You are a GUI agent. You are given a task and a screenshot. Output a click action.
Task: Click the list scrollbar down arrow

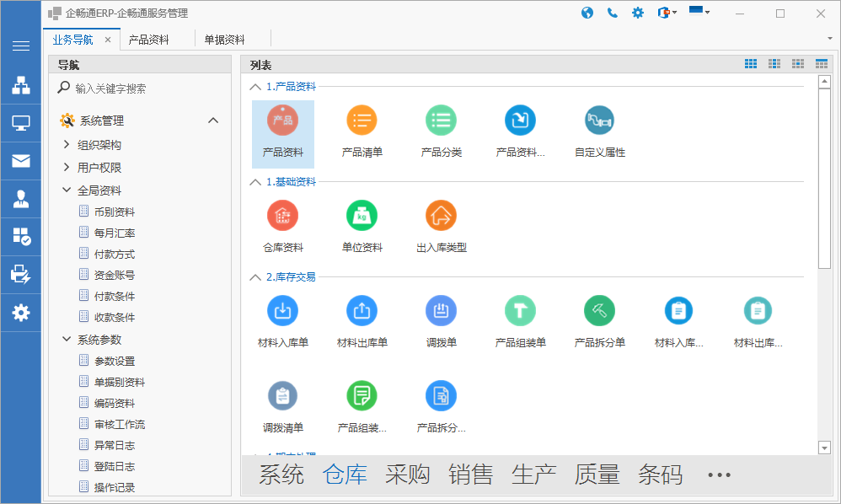click(x=824, y=448)
